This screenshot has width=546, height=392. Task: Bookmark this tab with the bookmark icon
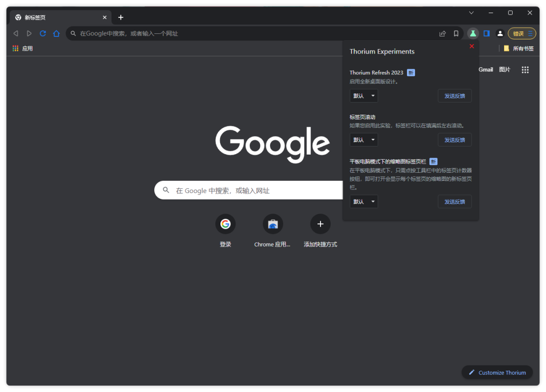tap(456, 33)
